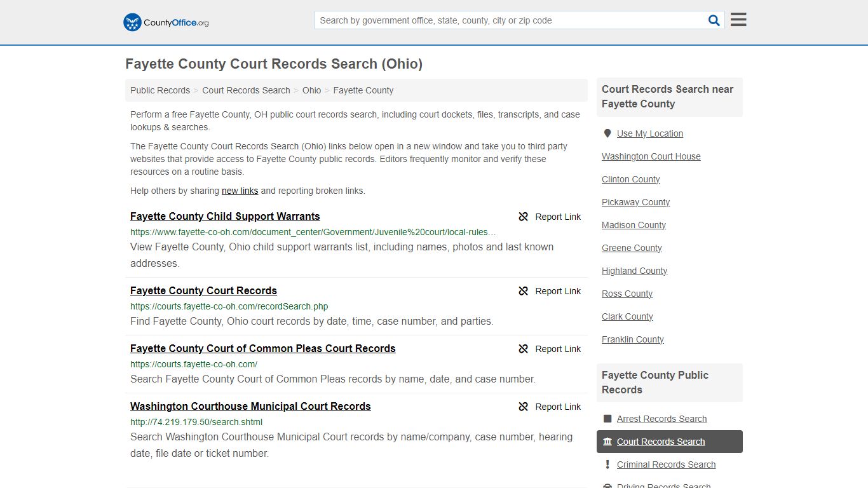Open Public Records breadcrumb

[x=160, y=90]
